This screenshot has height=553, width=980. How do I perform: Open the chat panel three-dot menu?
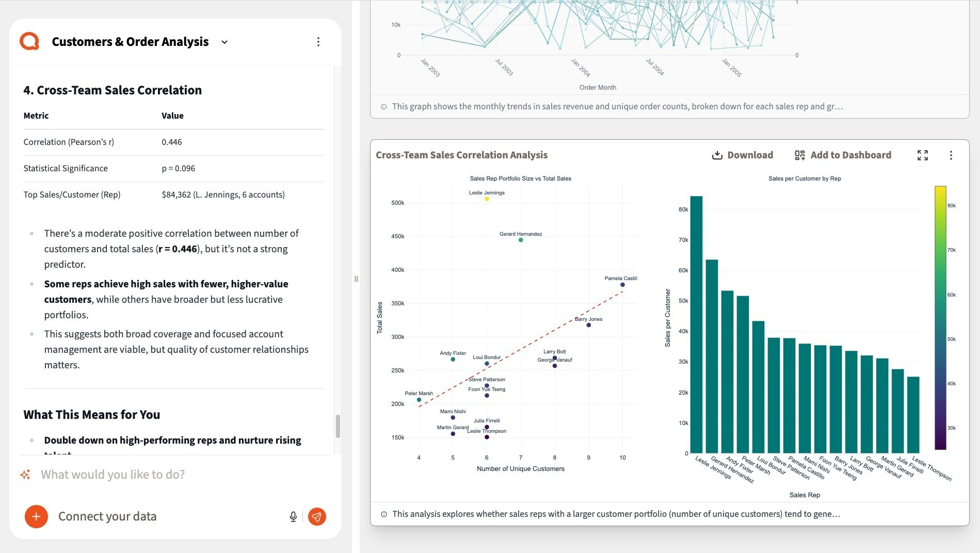point(318,42)
